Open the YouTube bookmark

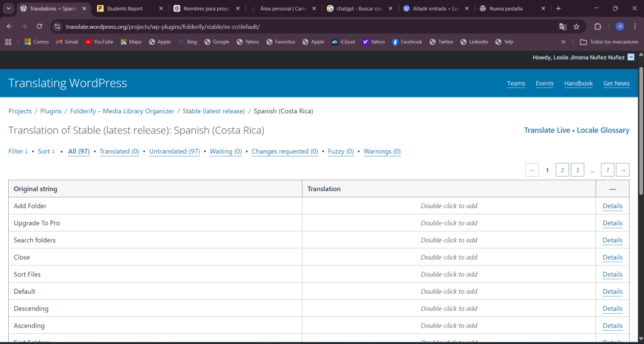(99, 42)
